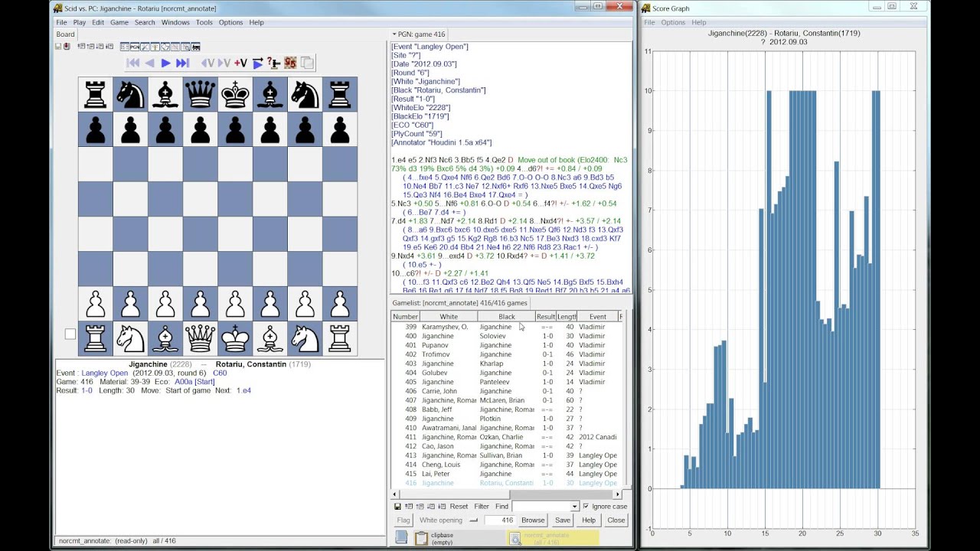
Task: Jump to end of game arrow
Action: 182,64
